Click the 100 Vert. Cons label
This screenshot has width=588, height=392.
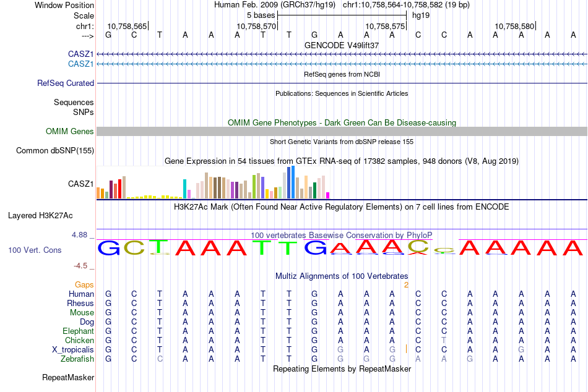pos(35,250)
